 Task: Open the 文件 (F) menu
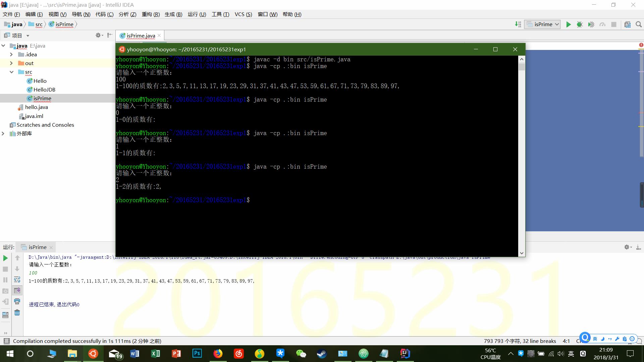(11, 14)
